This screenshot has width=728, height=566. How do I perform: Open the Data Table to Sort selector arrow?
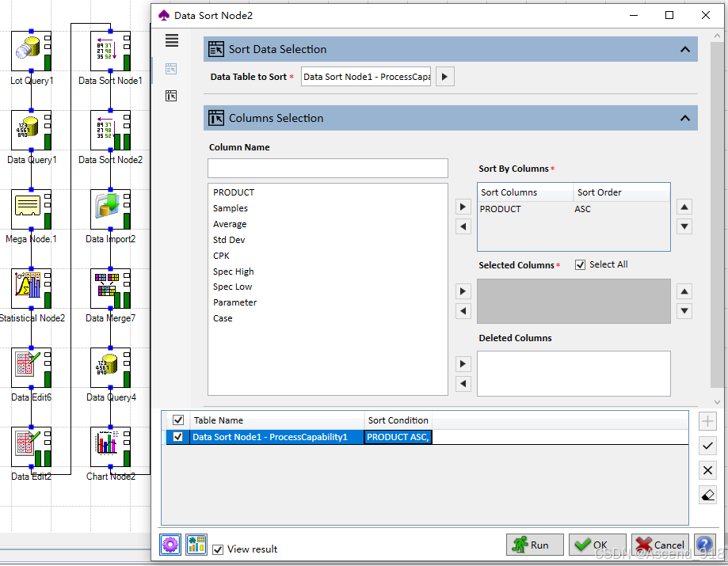tap(444, 76)
